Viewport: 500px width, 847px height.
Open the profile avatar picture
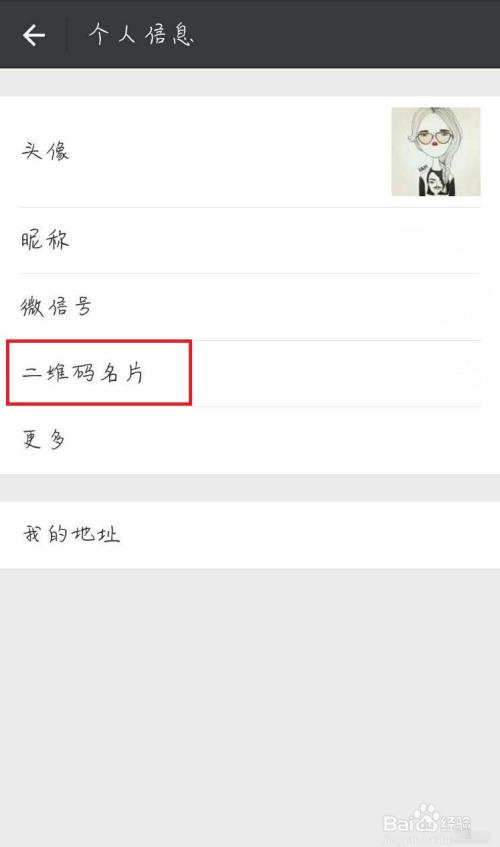[x=436, y=151]
